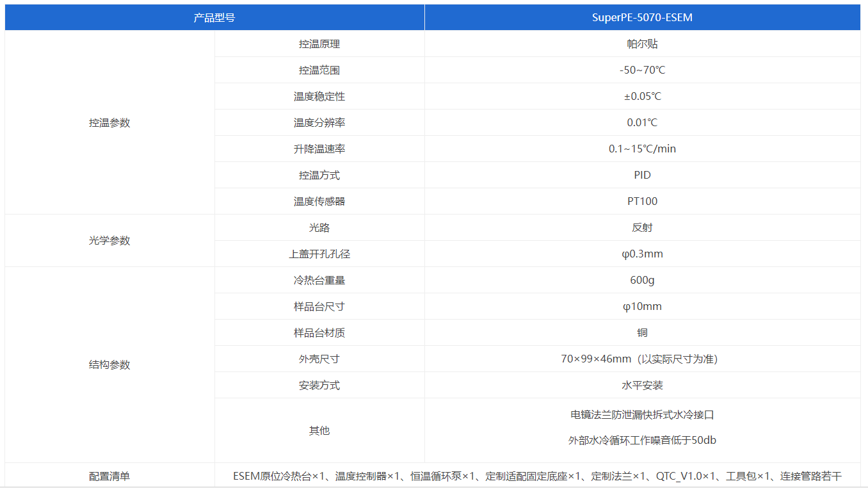Select the 0.1~15℃/min rate value

pos(642,149)
